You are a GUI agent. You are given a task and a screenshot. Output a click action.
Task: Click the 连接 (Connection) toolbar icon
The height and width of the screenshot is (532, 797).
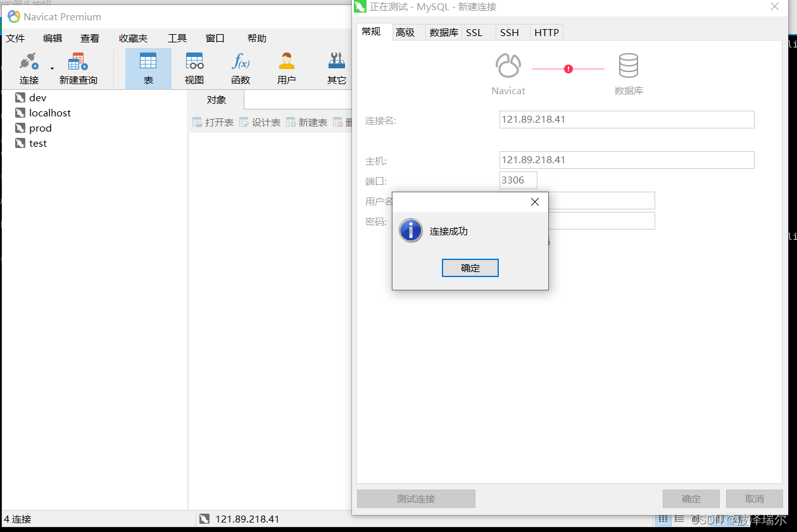click(29, 68)
